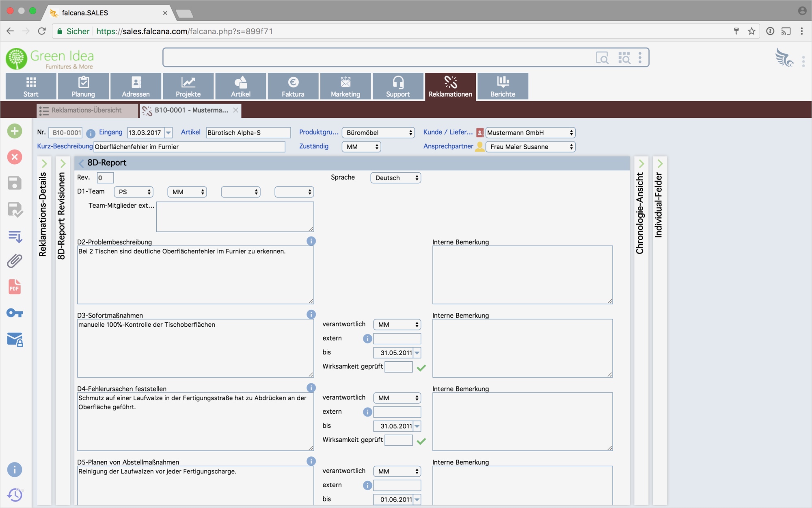
Task: Click the blue key icon
Action: 15,313
